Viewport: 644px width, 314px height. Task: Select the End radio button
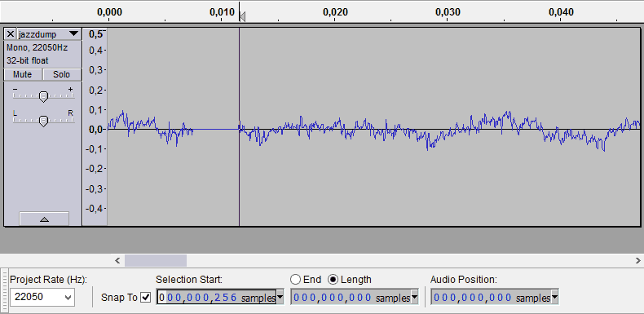coord(296,280)
